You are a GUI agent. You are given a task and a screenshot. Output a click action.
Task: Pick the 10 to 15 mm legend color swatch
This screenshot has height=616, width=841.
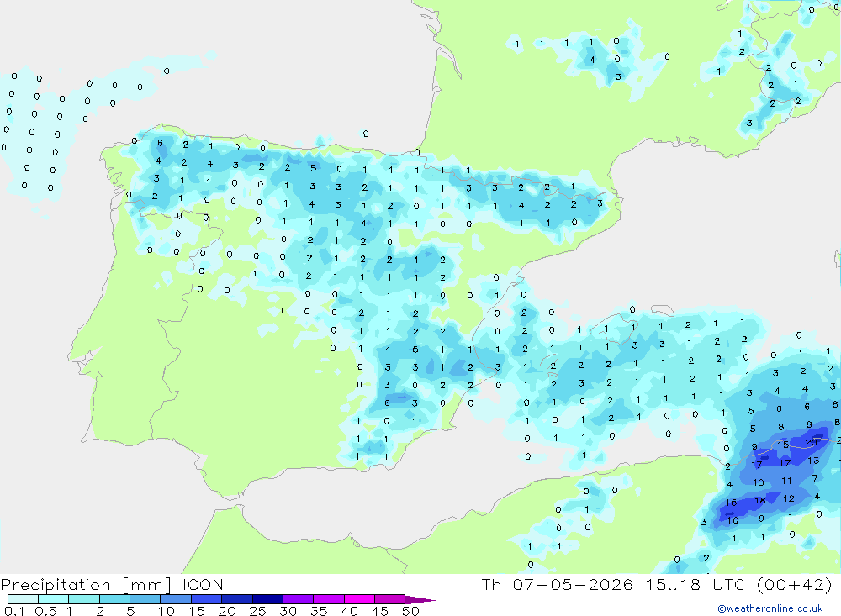(x=176, y=599)
